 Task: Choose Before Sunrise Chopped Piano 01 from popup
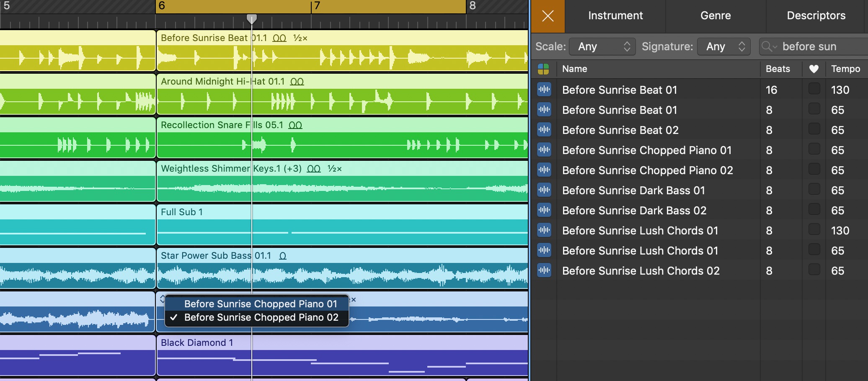260,304
